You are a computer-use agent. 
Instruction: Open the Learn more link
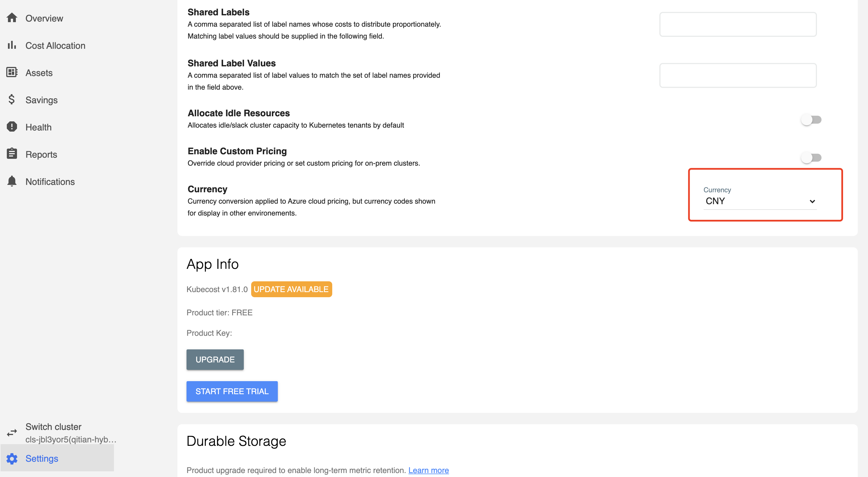pos(428,470)
